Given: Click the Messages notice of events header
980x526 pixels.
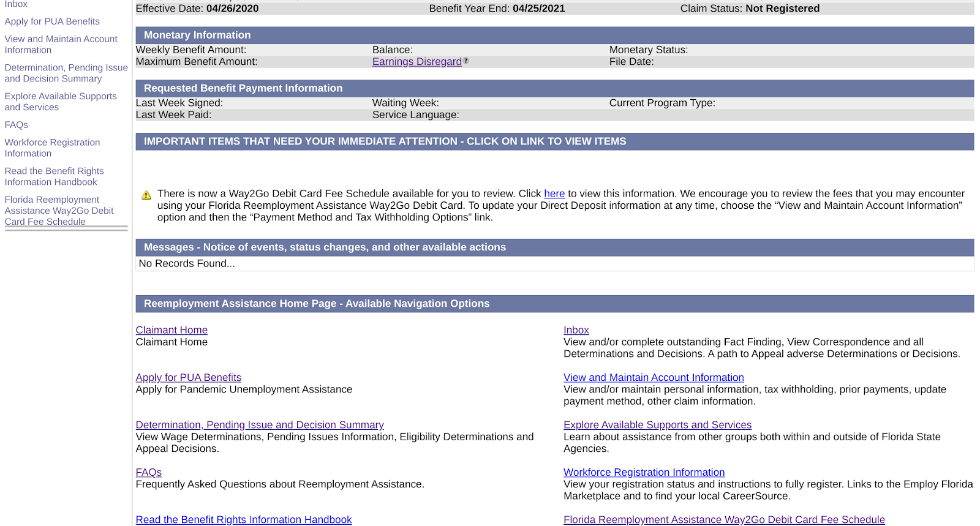Looking at the screenshot, I should [554, 247].
